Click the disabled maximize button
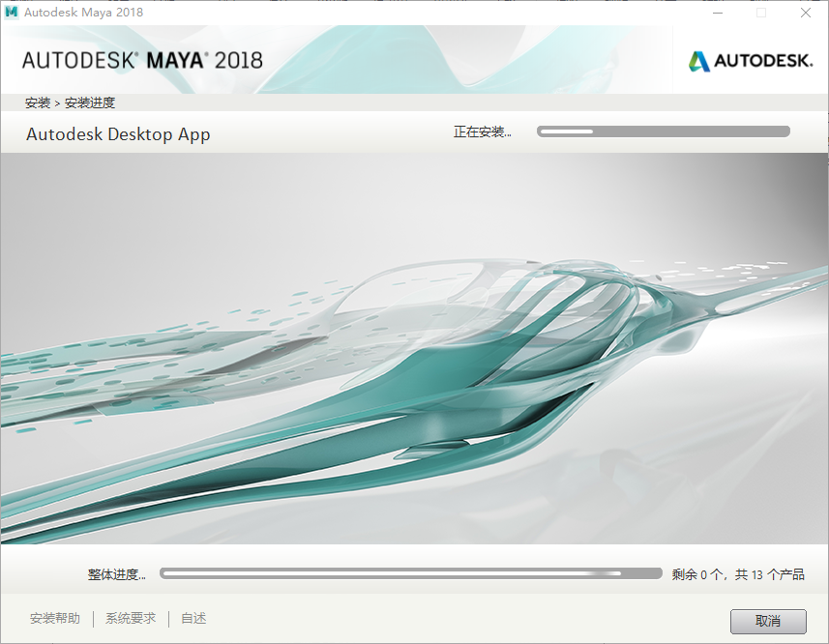Screen dimensions: 829x644 pyautogui.click(x=761, y=13)
